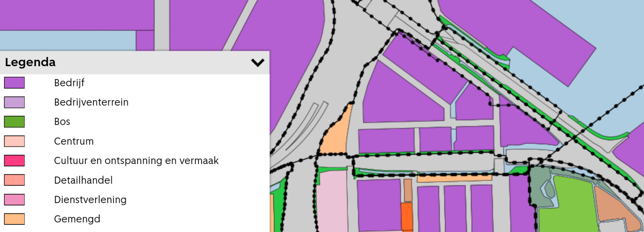Viewport: 644px width, 232px height.
Task: Click the bright orange map parcel
Action: (407, 217)
